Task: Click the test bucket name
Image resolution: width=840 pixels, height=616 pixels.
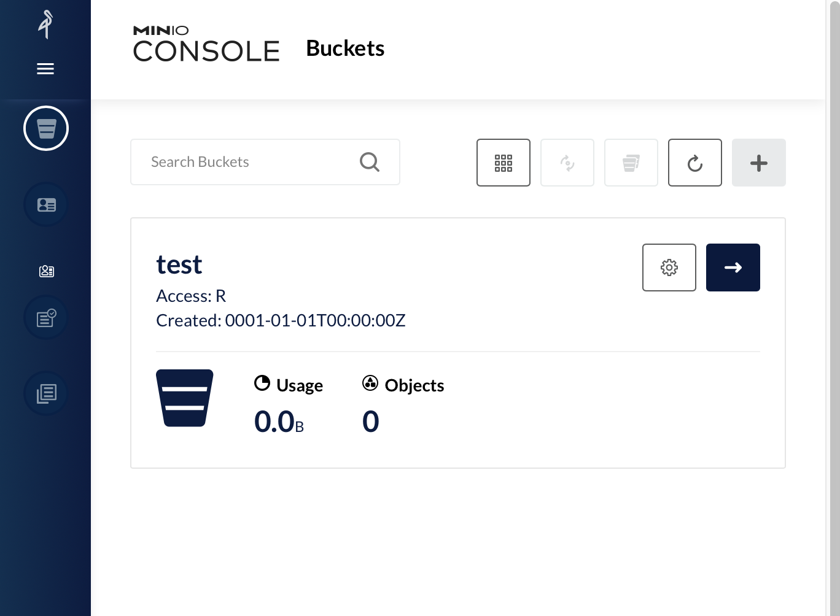Action: (179, 265)
